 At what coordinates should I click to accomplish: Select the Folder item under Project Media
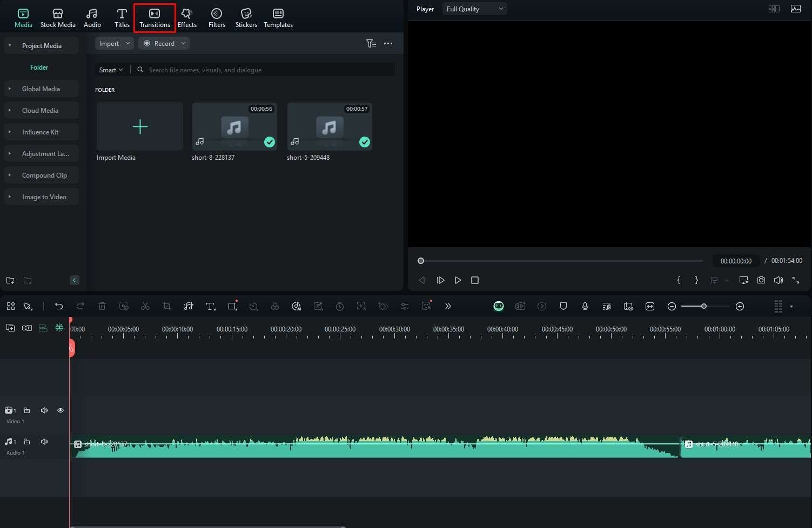click(39, 67)
